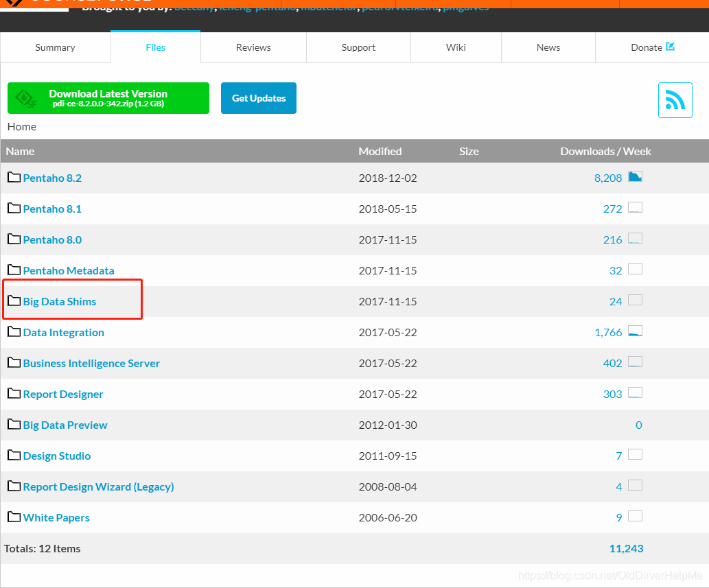Click the folder icon beside Pentaho 8.0
This screenshot has width=709, height=588.
coord(14,239)
